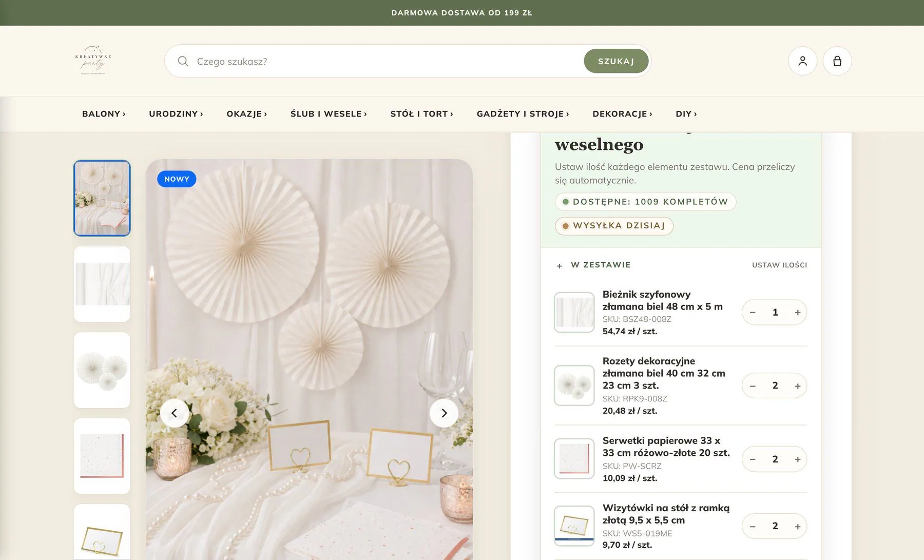Open the shopping bag cart icon

tap(837, 61)
